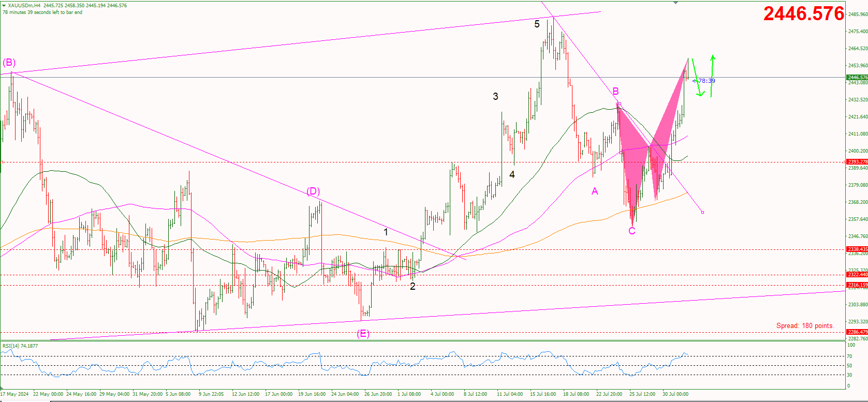Click the 17 May 2024 date label
Screen dimensions: 868x402
click(14, 394)
